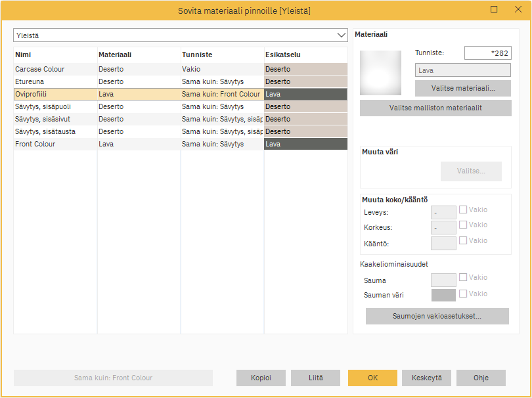Confirm with the OK button
The height and width of the screenshot is (398, 532).
[372, 378]
